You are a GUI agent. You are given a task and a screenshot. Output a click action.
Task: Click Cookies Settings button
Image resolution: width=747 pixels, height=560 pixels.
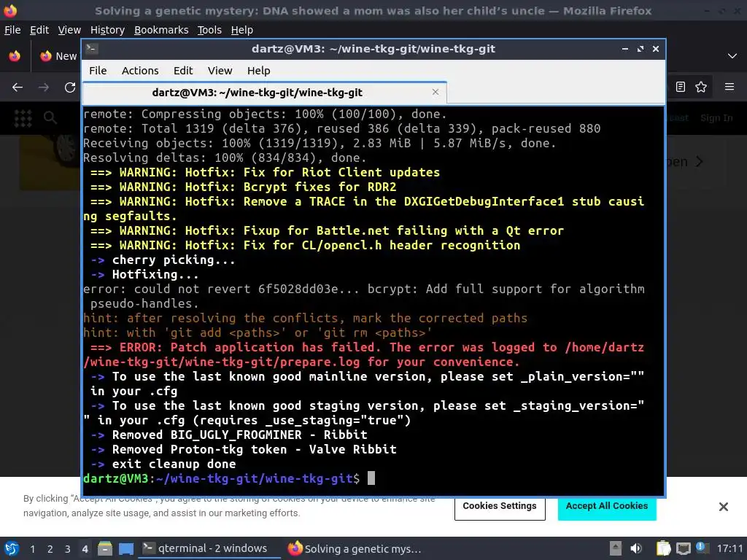click(x=500, y=506)
